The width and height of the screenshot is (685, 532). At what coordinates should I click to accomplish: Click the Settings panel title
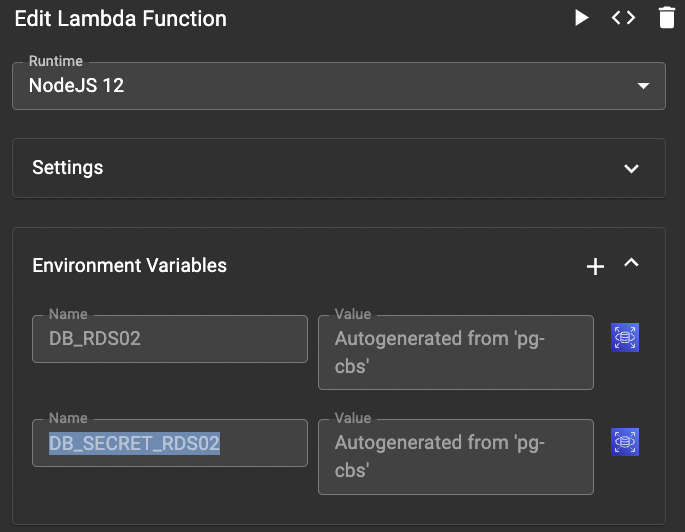click(x=68, y=168)
